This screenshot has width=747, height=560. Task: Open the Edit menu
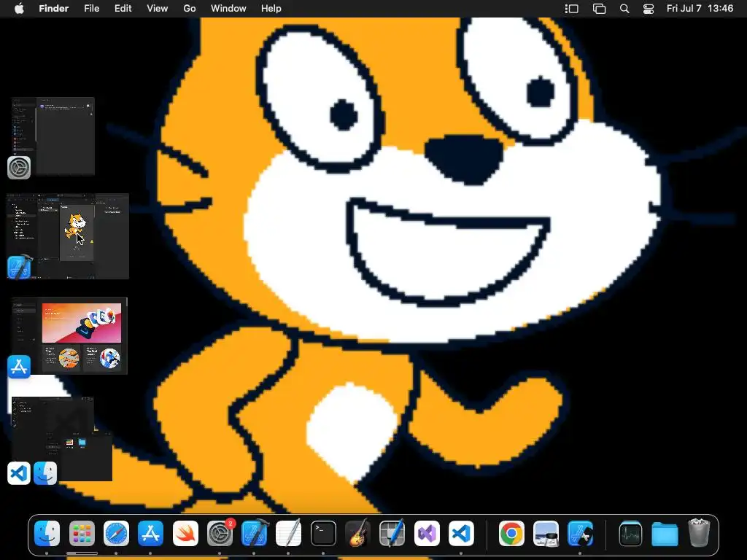click(123, 9)
